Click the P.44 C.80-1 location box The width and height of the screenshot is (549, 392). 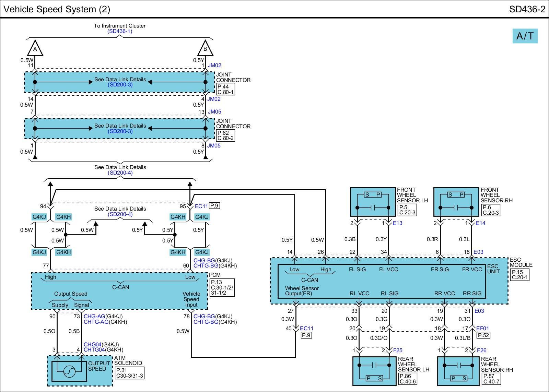pyautogui.click(x=225, y=89)
